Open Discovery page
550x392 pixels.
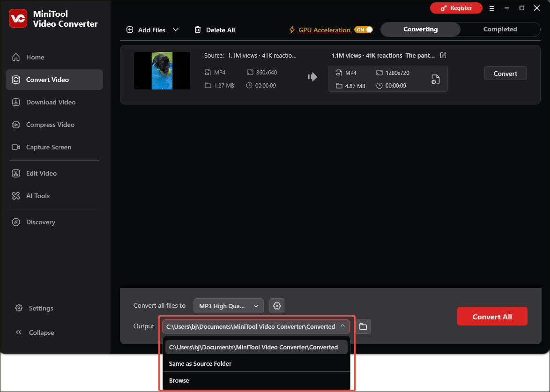(54, 222)
